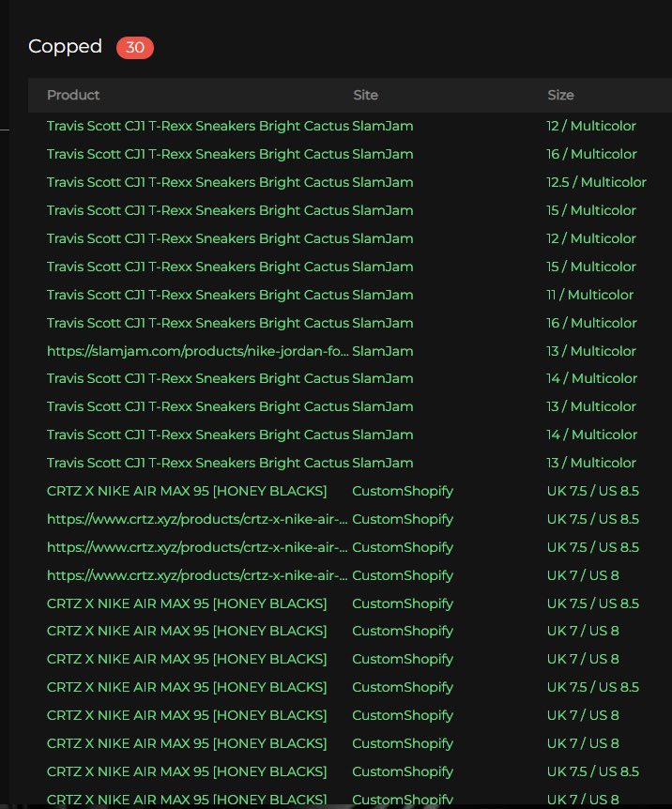Viewport: 672px width, 809px height.
Task: Sort by the Product column header
Action: click(73, 95)
